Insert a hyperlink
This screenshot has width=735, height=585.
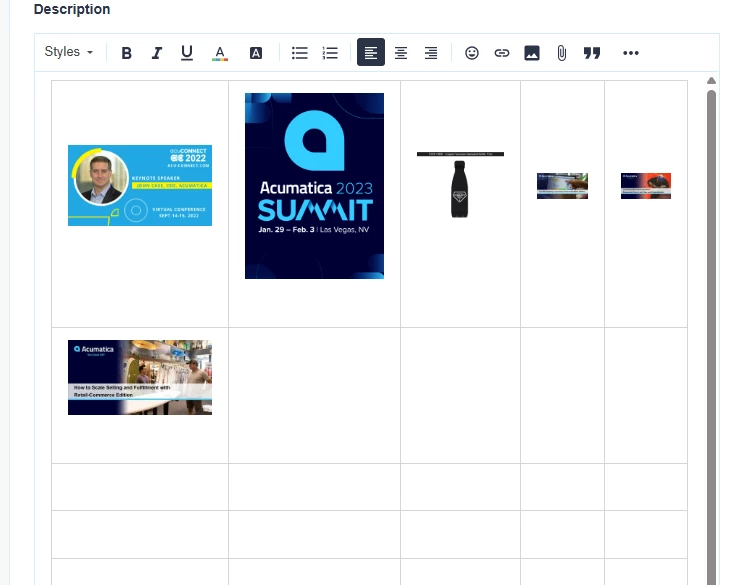pyautogui.click(x=502, y=53)
